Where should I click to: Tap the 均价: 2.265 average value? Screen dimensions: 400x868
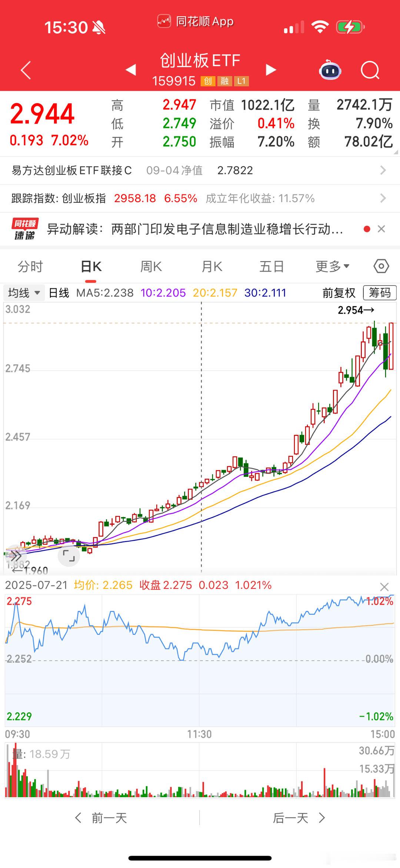pos(103,585)
